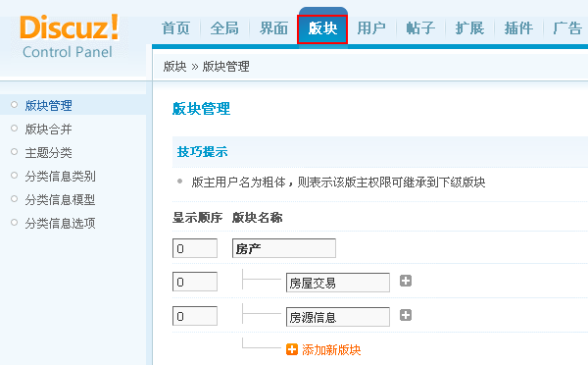Click the orange 添加新版块 plus icon

[292, 349]
